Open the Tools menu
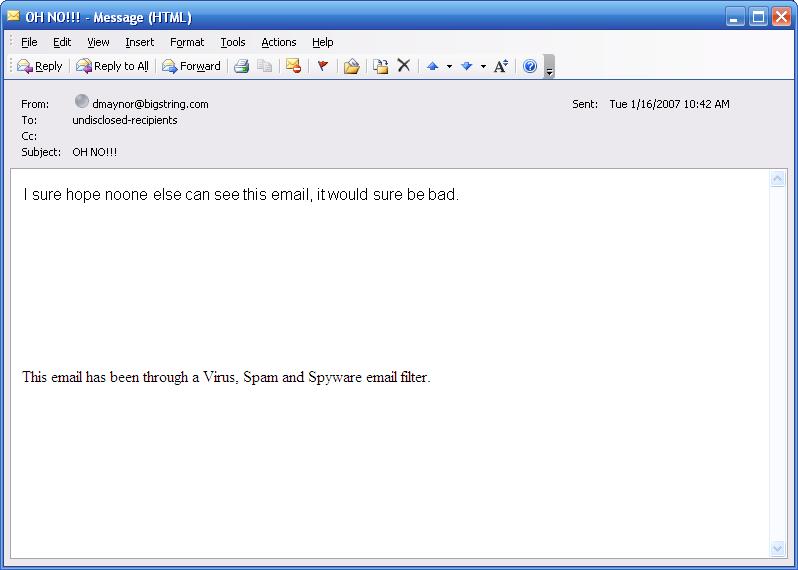This screenshot has width=798, height=570. (233, 42)
